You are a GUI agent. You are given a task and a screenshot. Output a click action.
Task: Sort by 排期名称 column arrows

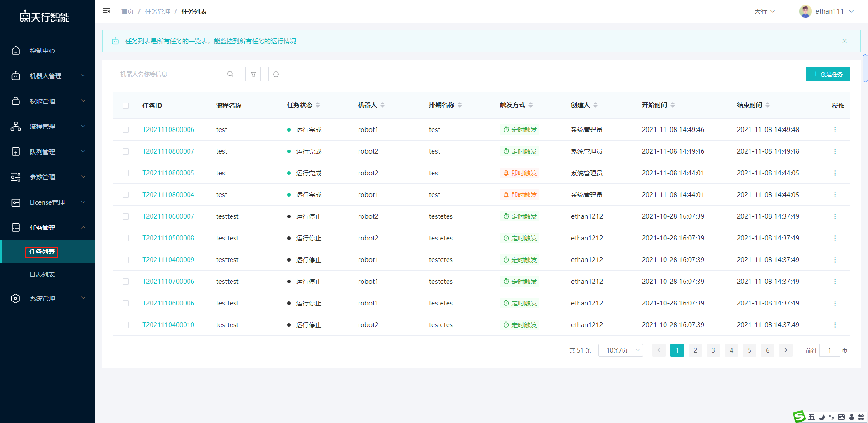460,105
